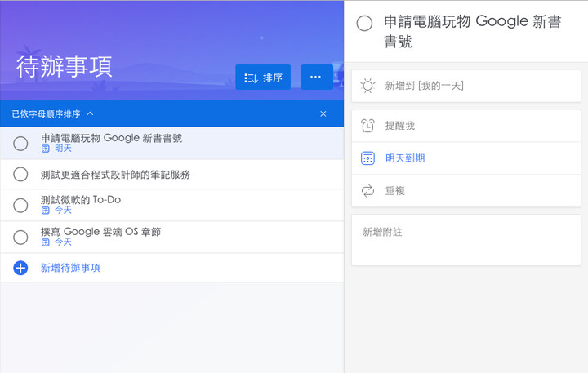Click the blue due date calendar icon
Image resolution: width=588 pixels, height=373 pixels.
click(367, 158)
